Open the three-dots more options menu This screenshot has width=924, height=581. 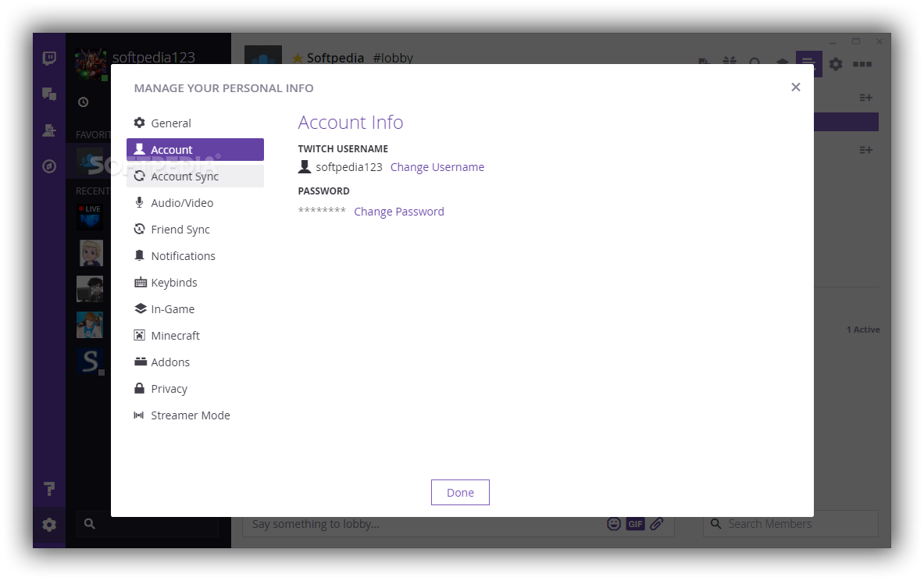pos(862,63)
